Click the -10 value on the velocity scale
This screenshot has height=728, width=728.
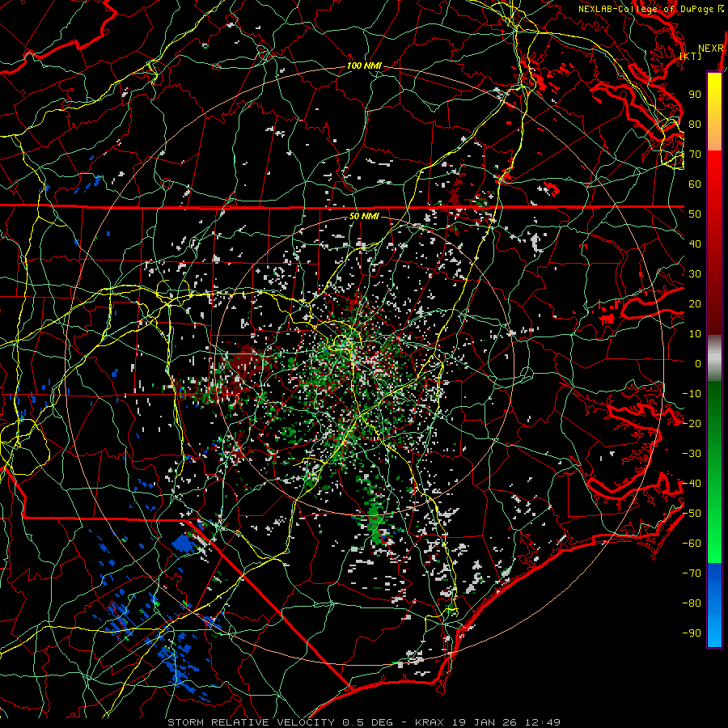tap(692, 394)
